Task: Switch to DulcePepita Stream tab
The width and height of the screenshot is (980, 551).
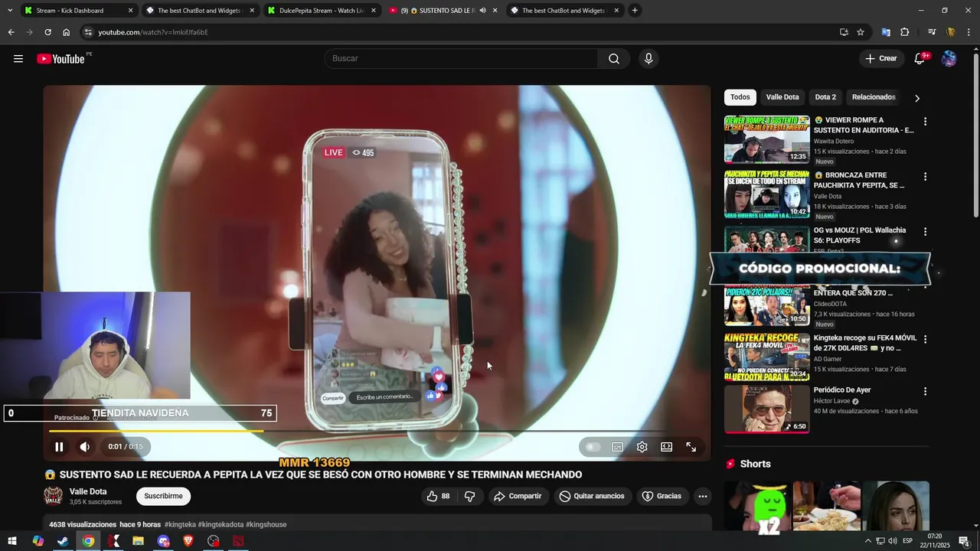Action: [x=322, y=11]
